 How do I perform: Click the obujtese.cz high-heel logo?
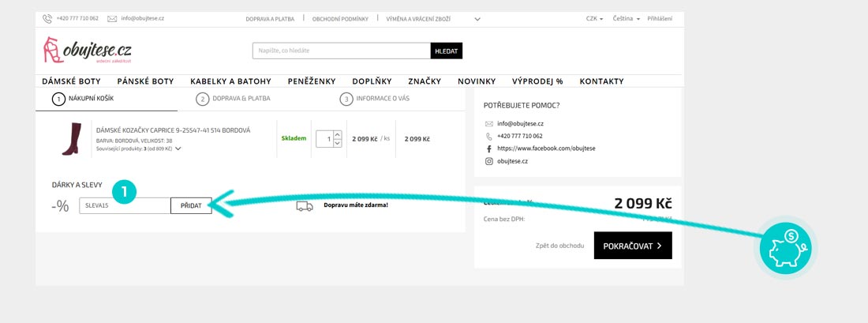click(87, 51)
